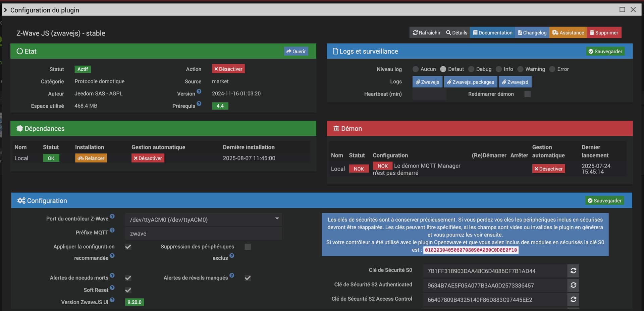Screen dimensions: 644x311
Task: Click Relancer to reinstall dependencies
Action: coord(91,158)
